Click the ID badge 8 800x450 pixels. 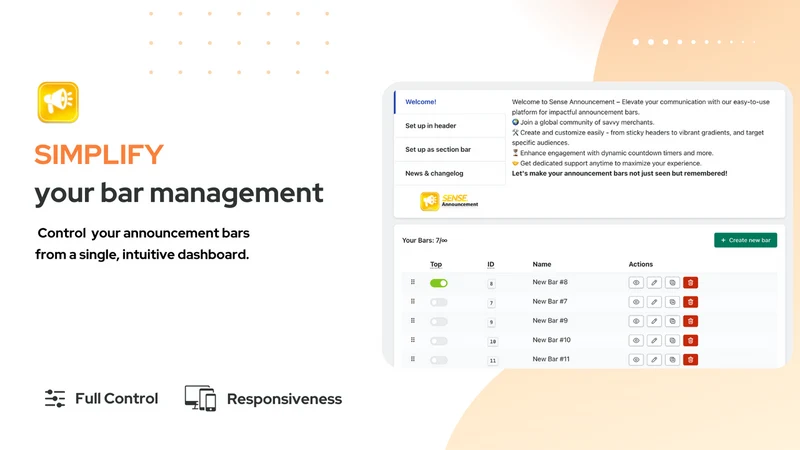491,284
